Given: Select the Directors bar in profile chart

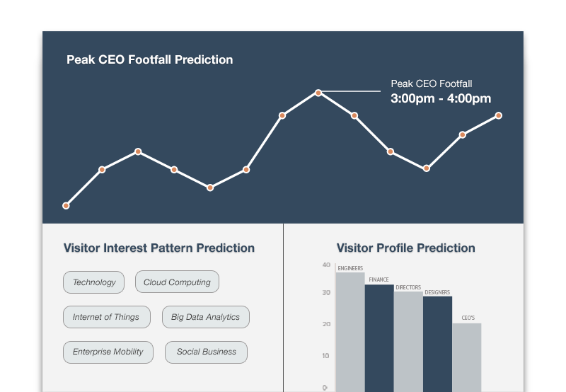Looking at the screenshot, I should point(408,342).
